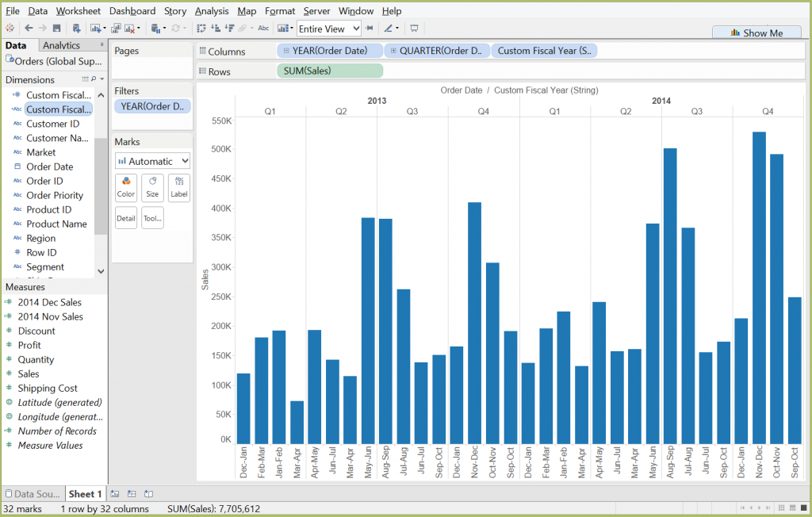Screen dimensions: 812x517
Task: Open the Worksheet menu
Action: point(79,11)
